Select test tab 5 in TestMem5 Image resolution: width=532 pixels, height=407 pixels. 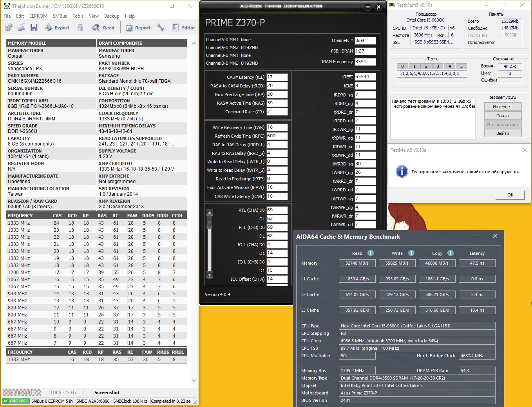coord(461,66)
